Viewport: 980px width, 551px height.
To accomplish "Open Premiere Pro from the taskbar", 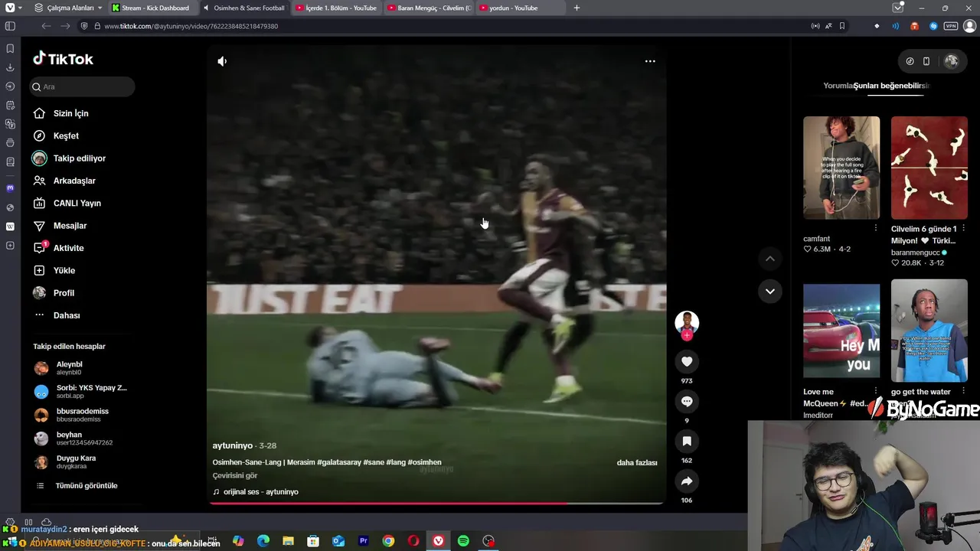I will 363,541.
